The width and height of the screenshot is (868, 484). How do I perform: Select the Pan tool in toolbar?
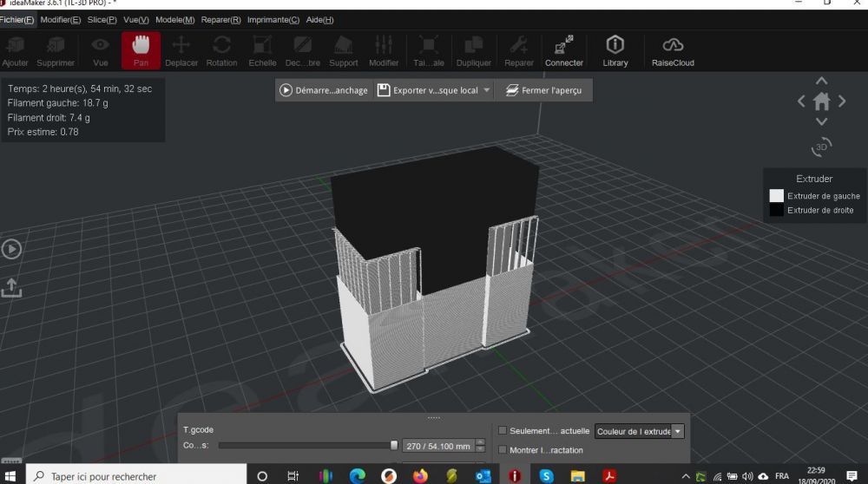point(141,50)
